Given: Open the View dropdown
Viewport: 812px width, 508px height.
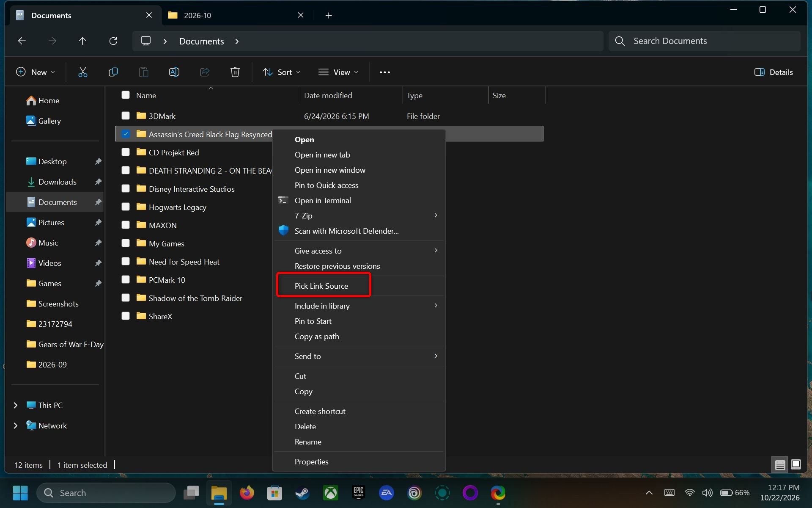Looking at the screenshot, I should 338,72.
